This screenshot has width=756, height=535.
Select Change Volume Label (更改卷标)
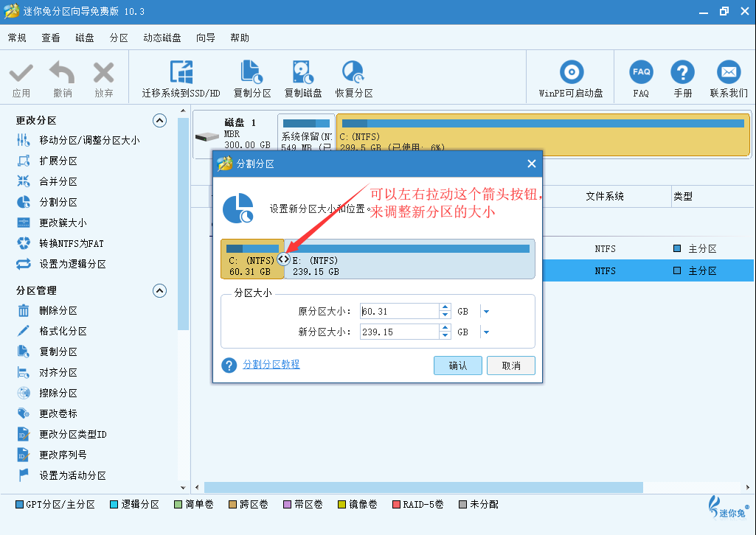58,413
